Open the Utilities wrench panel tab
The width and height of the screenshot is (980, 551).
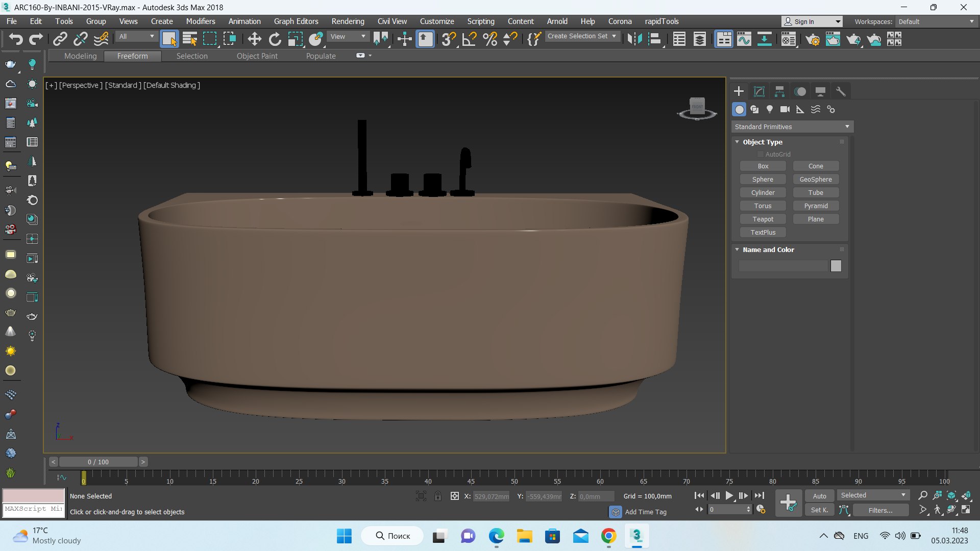(841, 91)
